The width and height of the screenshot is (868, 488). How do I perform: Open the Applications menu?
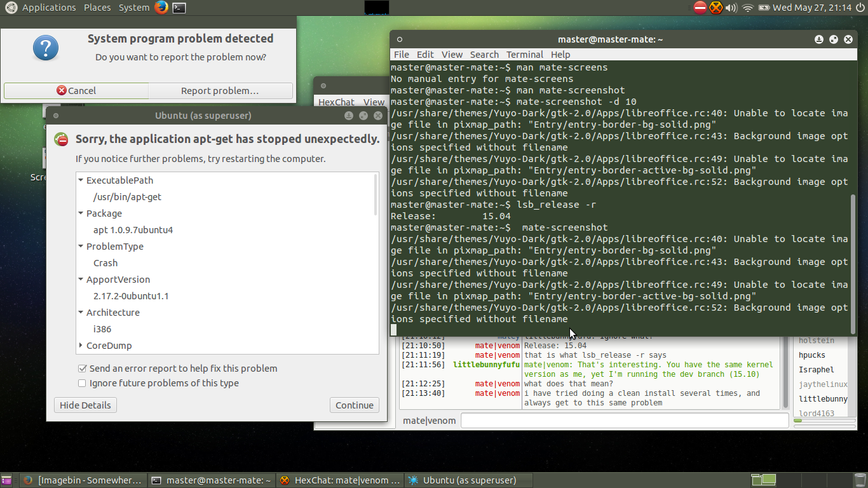pyautogui.click(x=49, y=8)
